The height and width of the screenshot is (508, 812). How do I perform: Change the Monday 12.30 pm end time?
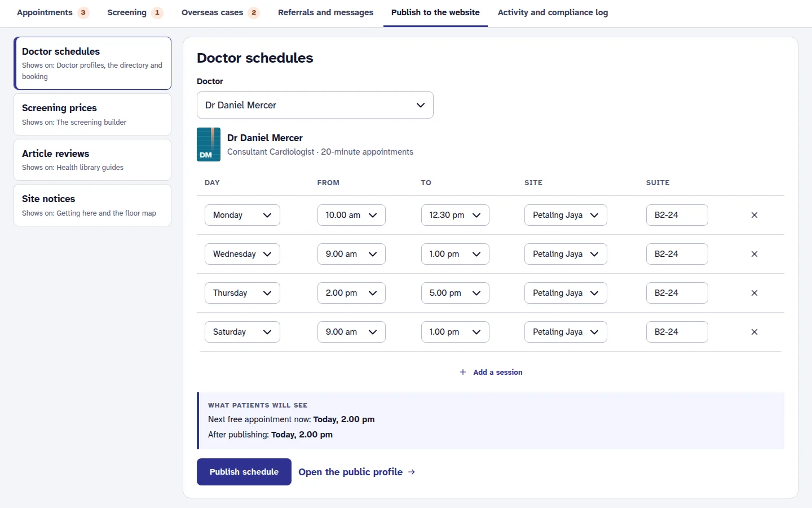[455, 215]
